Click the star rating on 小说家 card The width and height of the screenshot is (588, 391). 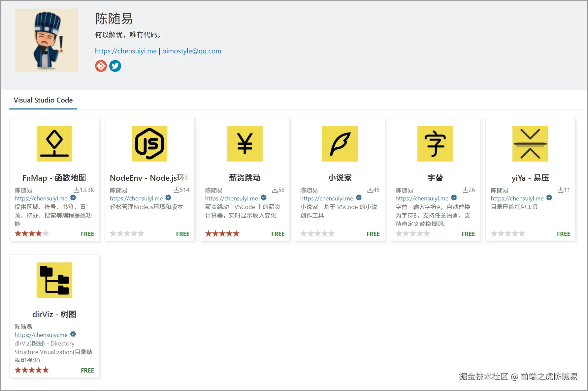[x=317, y=234]
